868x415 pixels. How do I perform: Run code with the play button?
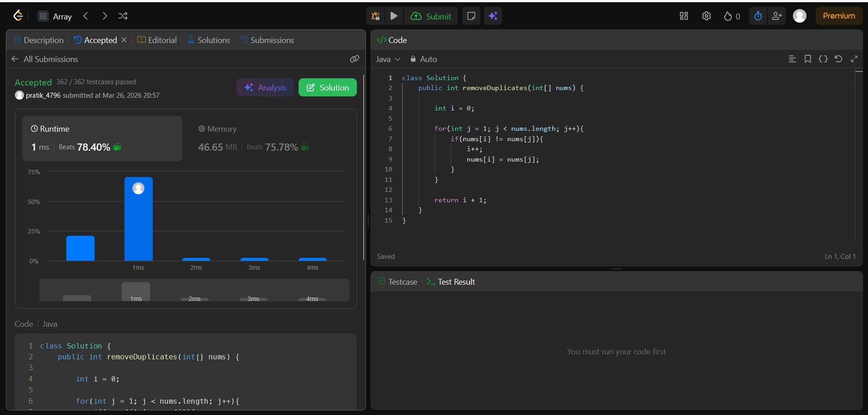(x=394, y=16)
